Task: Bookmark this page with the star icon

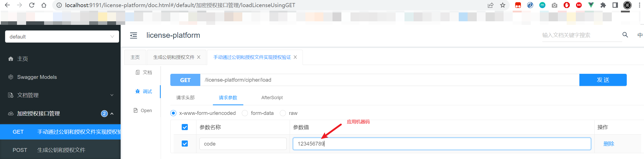Action: [503, 5]
